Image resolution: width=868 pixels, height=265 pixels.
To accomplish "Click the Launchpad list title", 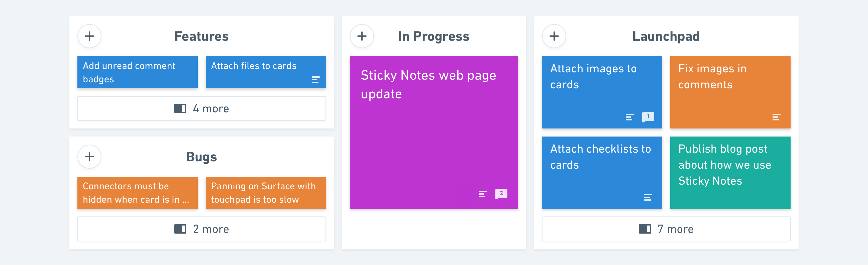I will pyautogui.click(x=666, y=36).
